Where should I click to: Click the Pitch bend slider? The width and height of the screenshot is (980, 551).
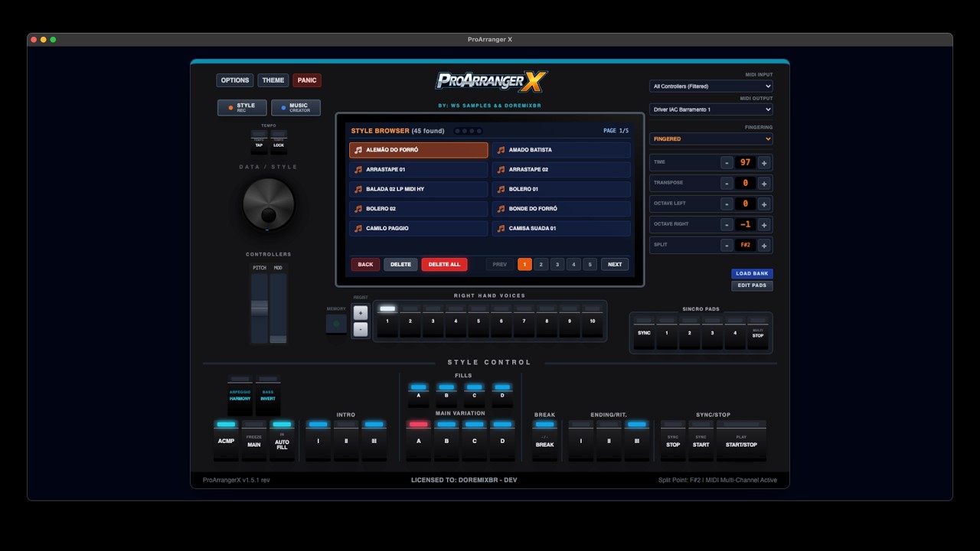tap(260, 308)
